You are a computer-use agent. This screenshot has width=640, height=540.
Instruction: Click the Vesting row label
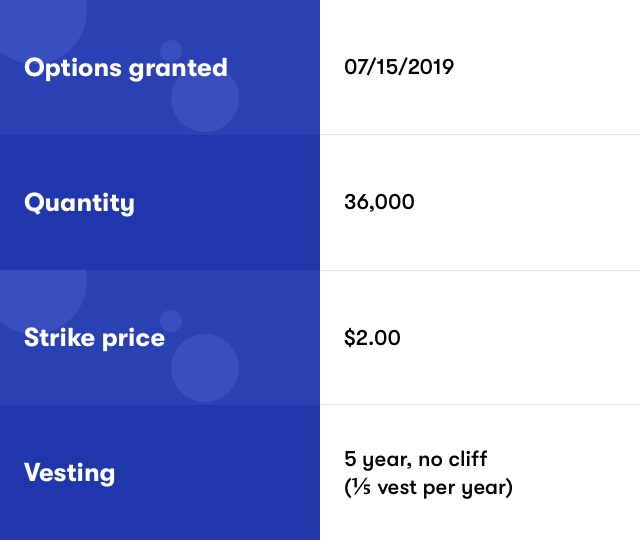point(69,473)
